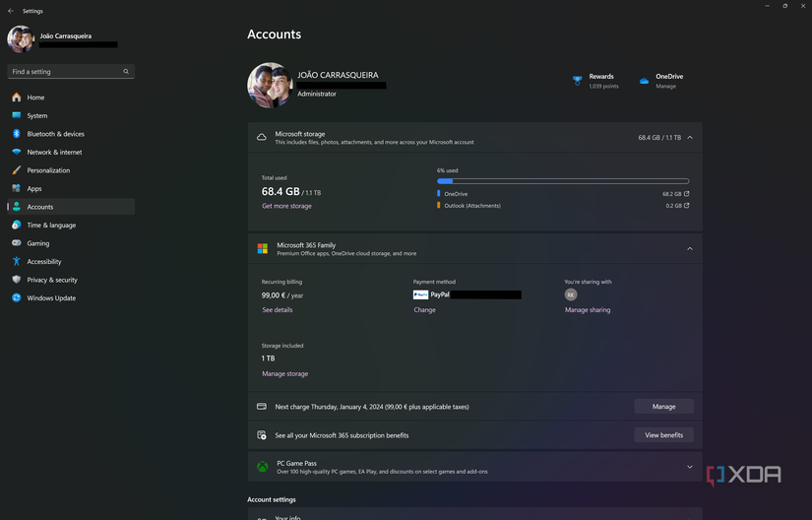Click the 1,039 points Rewards text
Viewport: 812px width, 520px height.
pyautogui.click(x=603, y=86)
